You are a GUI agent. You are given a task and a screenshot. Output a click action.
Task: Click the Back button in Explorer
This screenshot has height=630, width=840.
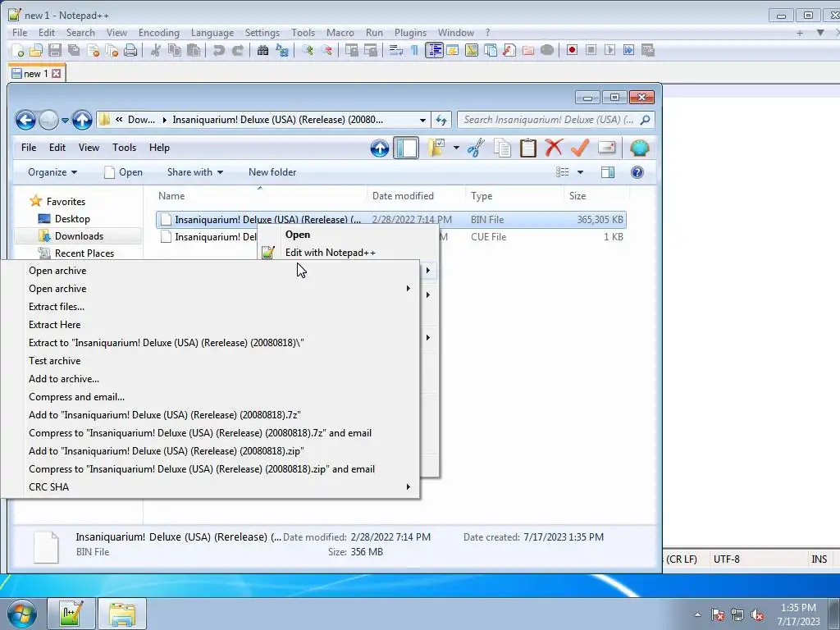[x=25, y=120]
